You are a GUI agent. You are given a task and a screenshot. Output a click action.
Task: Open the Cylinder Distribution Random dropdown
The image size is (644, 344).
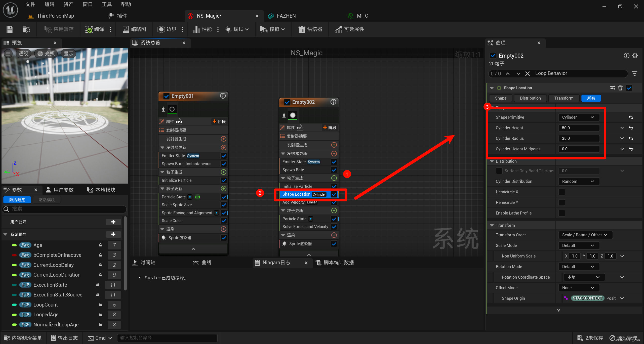click(x=578, y=181)
